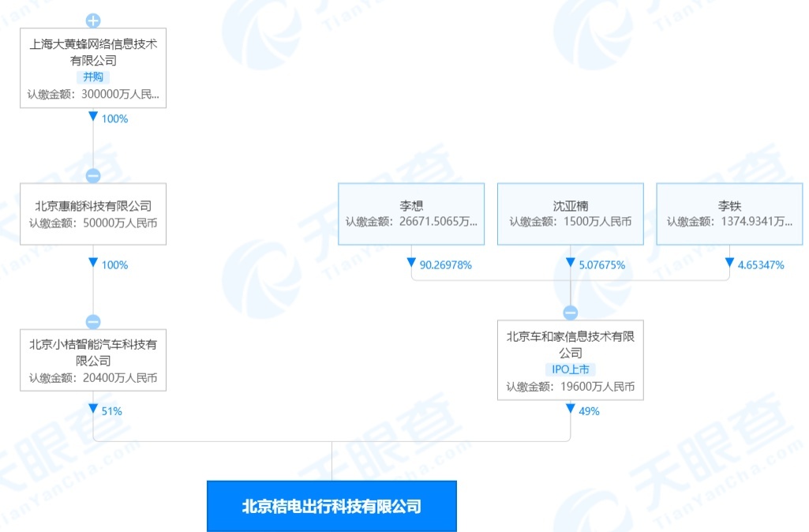Click 认缴金额 26671.5065万 text
This screenshot has height=532, width=809.
411,222
